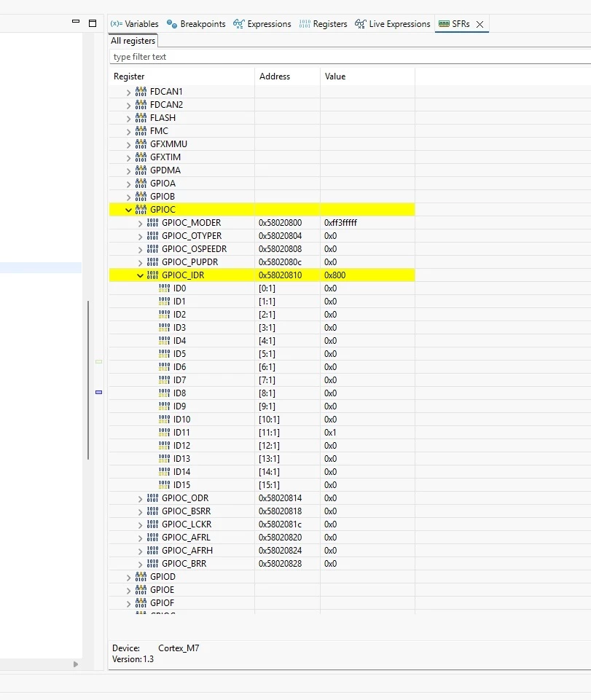Click the GPIOC_LCKR register icon

(x=152, y=524)
